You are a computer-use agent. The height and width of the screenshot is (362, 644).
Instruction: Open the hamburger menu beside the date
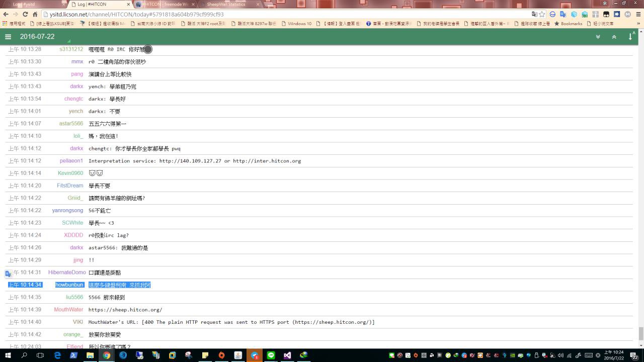pos(8,37)
